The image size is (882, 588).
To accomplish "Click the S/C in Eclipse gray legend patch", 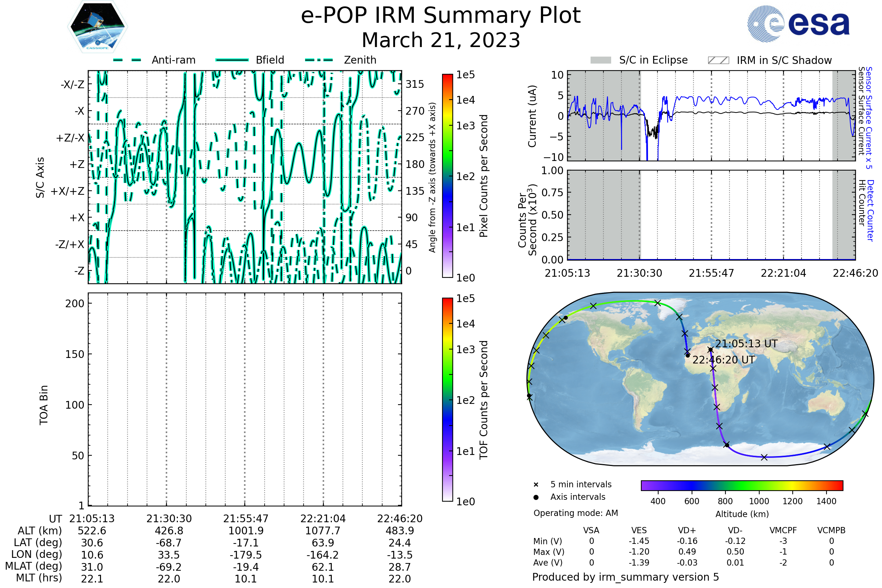I will click(600, 60).
